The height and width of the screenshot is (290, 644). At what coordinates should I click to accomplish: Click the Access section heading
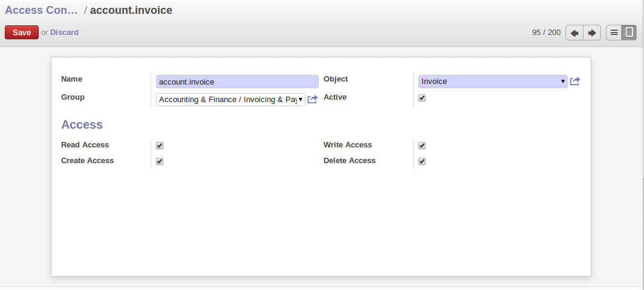click(82, 125)
